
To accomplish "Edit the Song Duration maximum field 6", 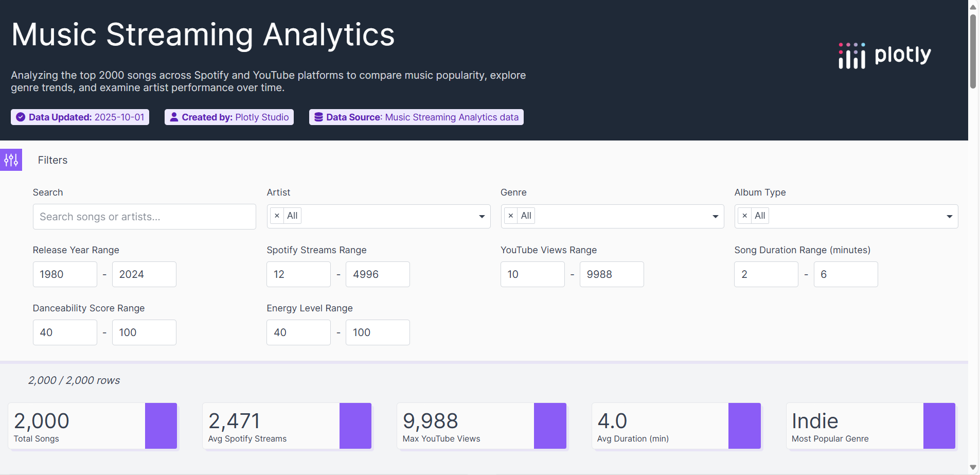I will (x=846, y=274).
